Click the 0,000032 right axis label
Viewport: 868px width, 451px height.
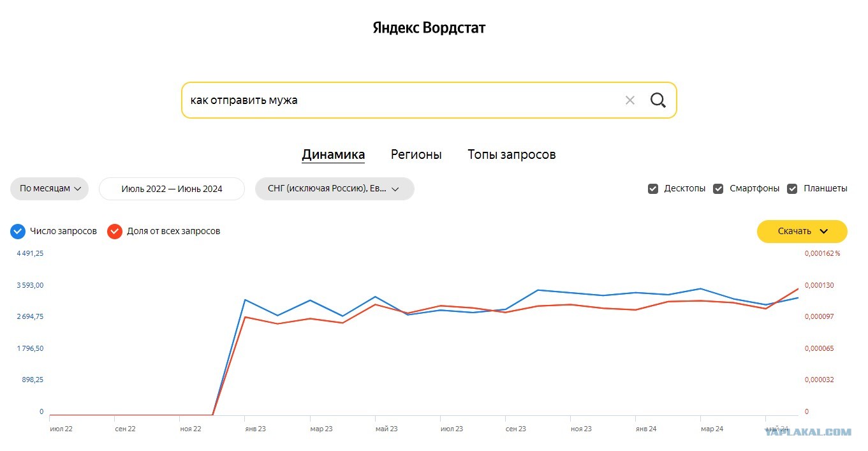point(819,380)
